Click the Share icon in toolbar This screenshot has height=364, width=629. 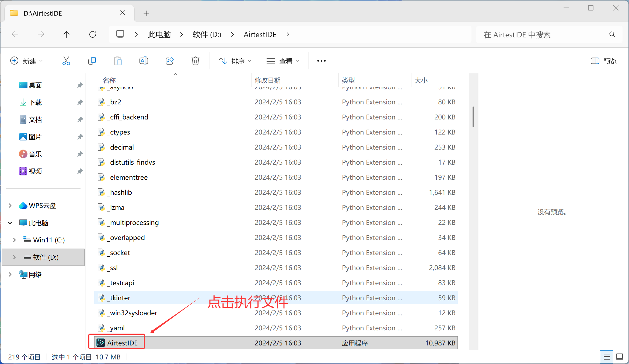point(170,61)
